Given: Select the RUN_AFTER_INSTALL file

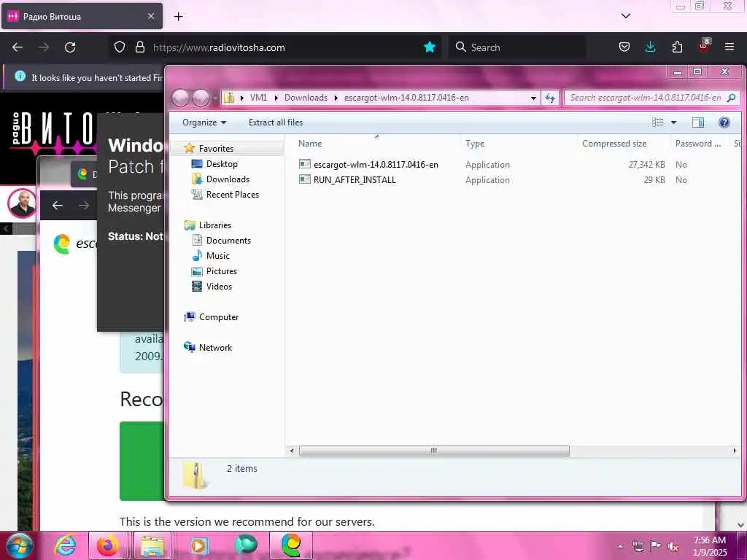Looking at the screenshot, I should click(x=355, y=179).
